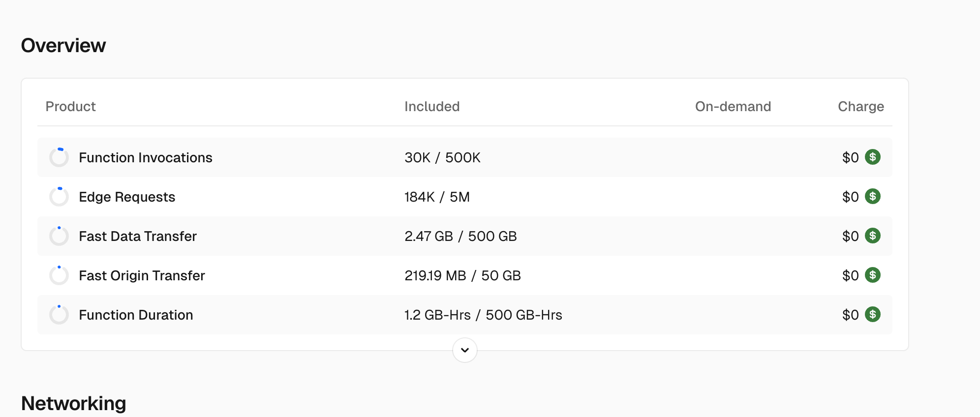Click the Function Duration usage ring icon
Screen dimensions: 980x417
(59, 315)
